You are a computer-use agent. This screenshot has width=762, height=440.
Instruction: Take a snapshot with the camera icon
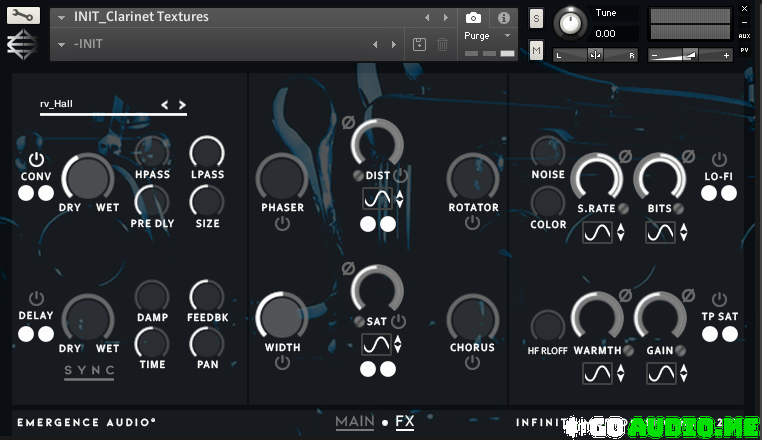[x=473, y=18]
